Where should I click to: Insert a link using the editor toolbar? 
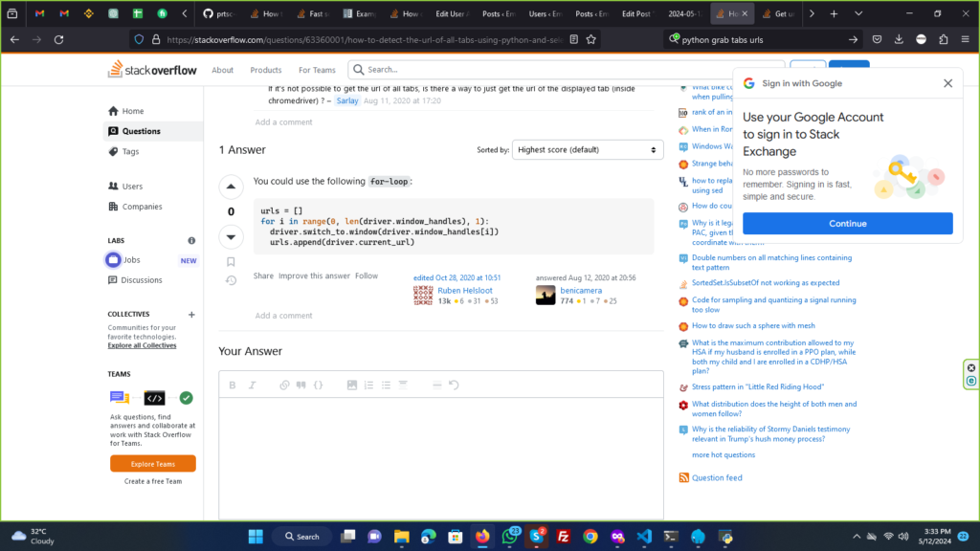pos(284,385)
